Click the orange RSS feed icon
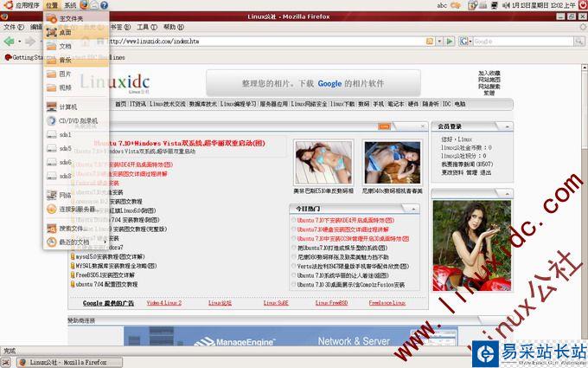Screen dimensions: 588x368 tap(430, 41)
